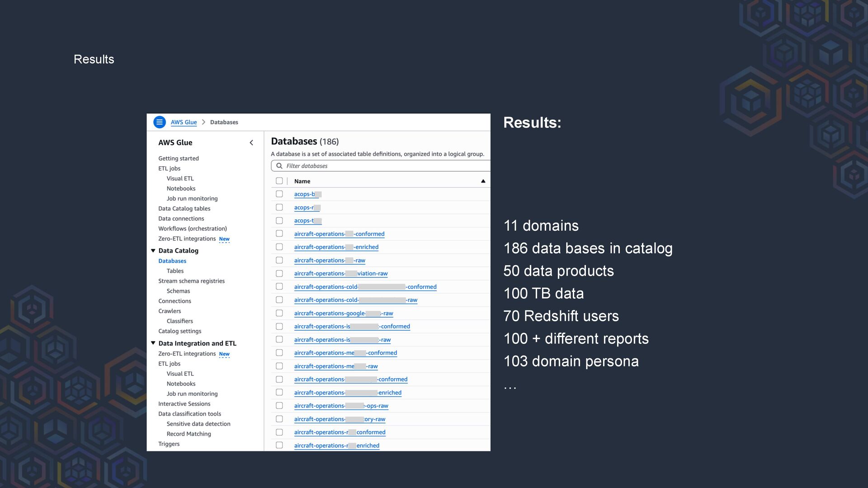Tick the checkbox for aircraft-operations viation-raw
The width and height of the screenshot is (868, 488).
279,273
